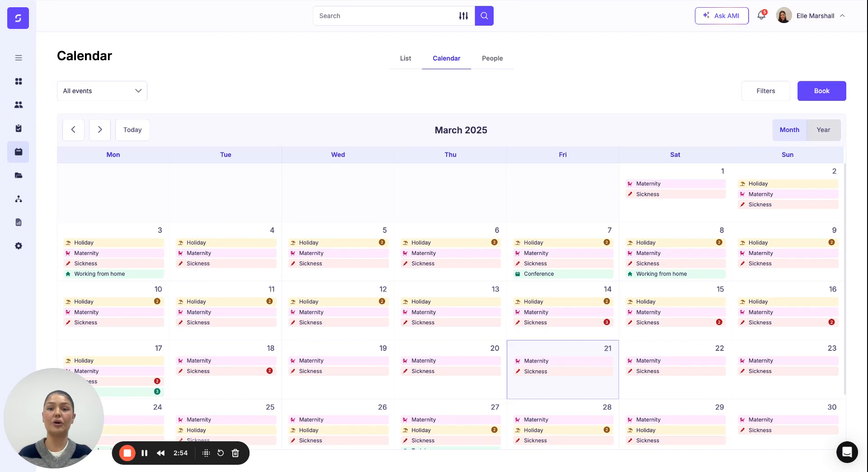Toggle the Month view on
Screen dimensions: 868x472
coord(790,130)
